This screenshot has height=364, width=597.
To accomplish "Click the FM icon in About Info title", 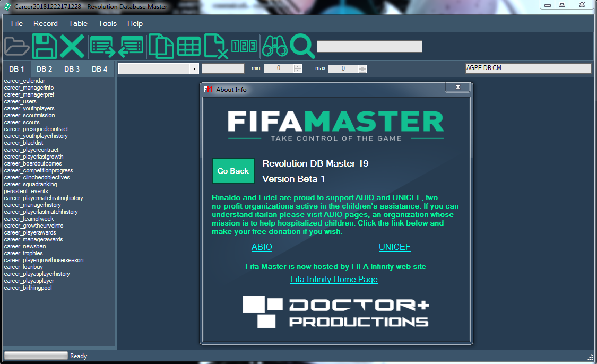I will coord(207,89).
